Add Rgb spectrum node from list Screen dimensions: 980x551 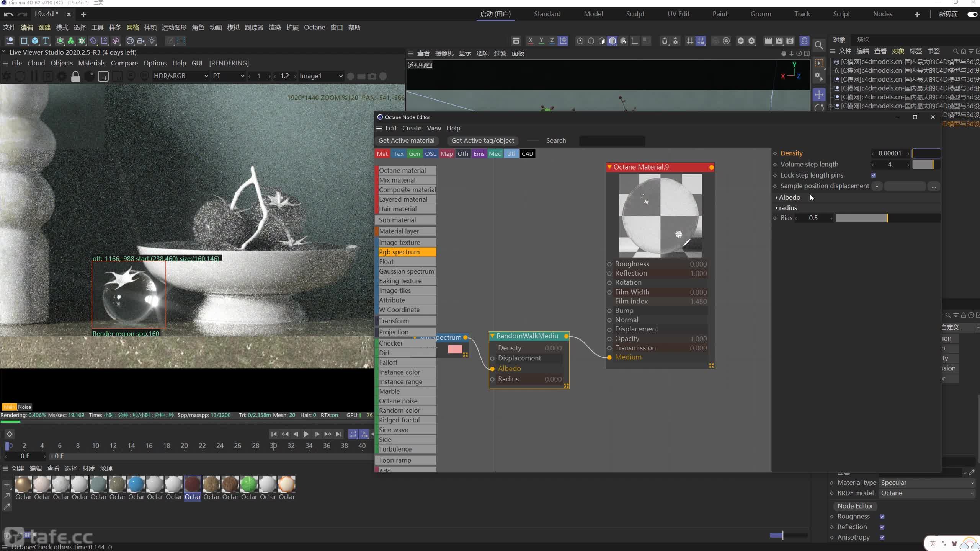pyautogui.click(x=406, y=252)
